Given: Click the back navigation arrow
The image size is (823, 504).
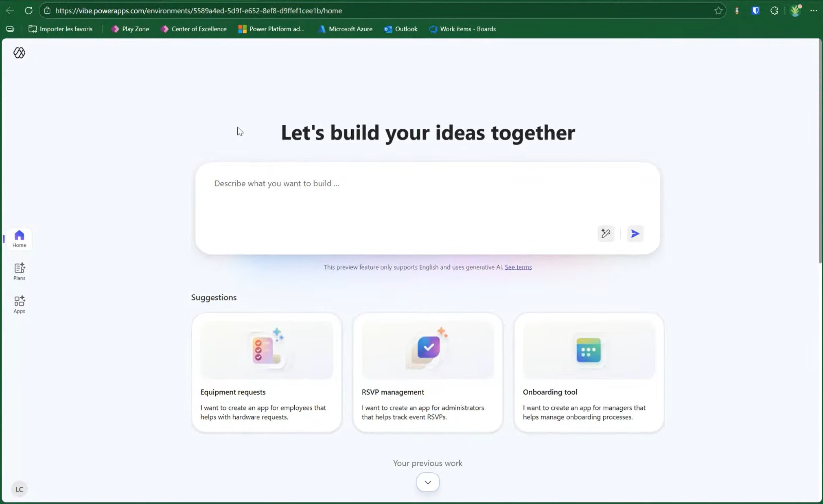Looking at the screenshot, I should (x=10, y=11).
